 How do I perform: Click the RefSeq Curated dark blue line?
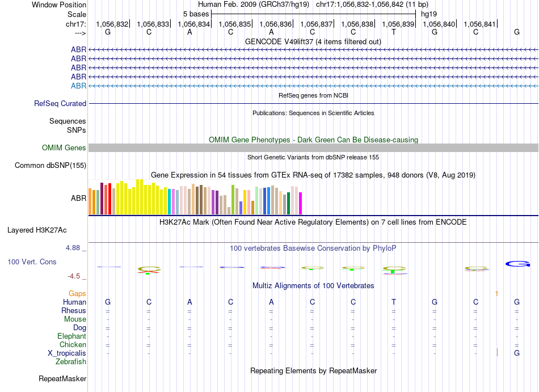coord(313,103)
